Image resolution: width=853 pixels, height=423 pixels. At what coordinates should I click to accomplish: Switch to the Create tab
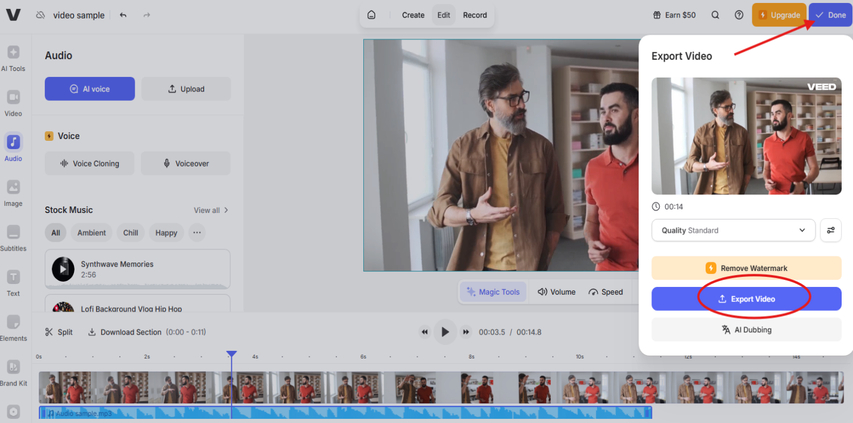coord(413,15)
